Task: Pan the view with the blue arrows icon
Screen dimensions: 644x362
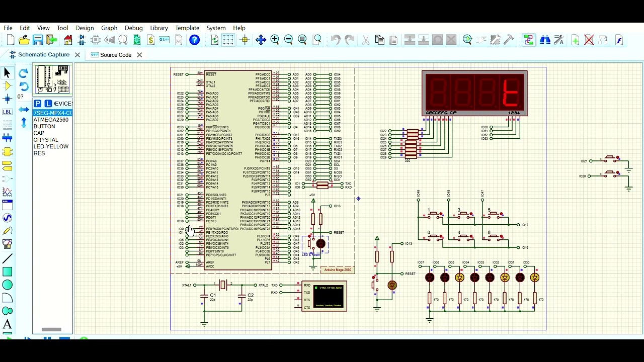Action: 261,40
